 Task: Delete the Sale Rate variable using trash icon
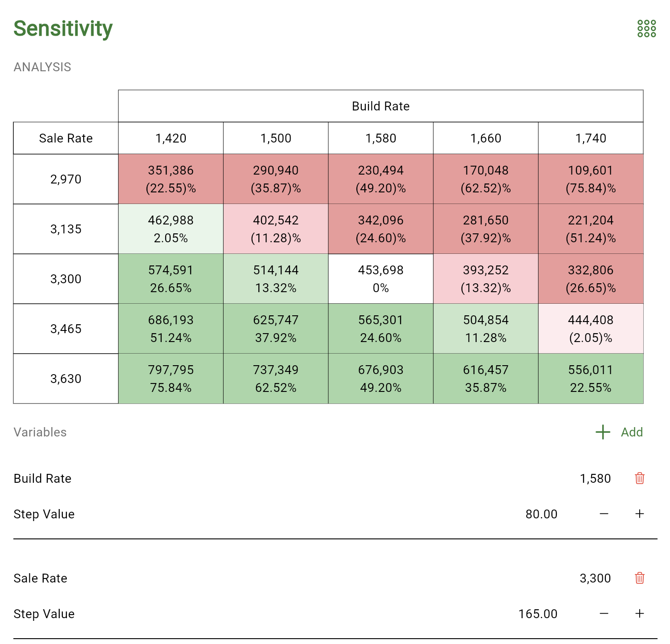639,578
